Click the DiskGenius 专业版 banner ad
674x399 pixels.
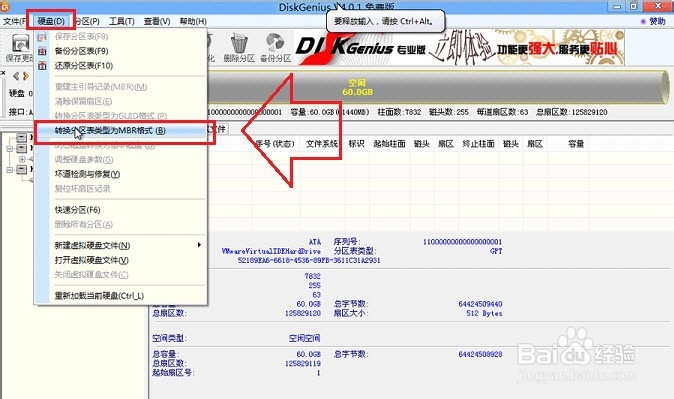click(x=460, y=47)
